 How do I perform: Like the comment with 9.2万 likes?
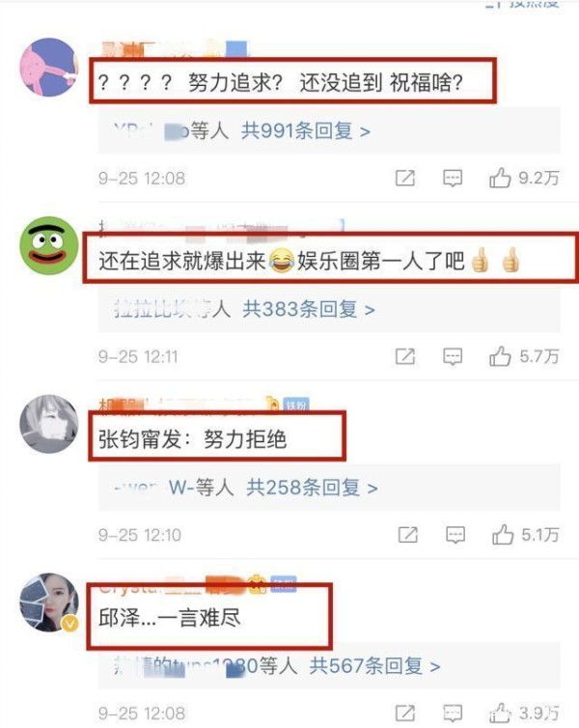click(500, 178)
